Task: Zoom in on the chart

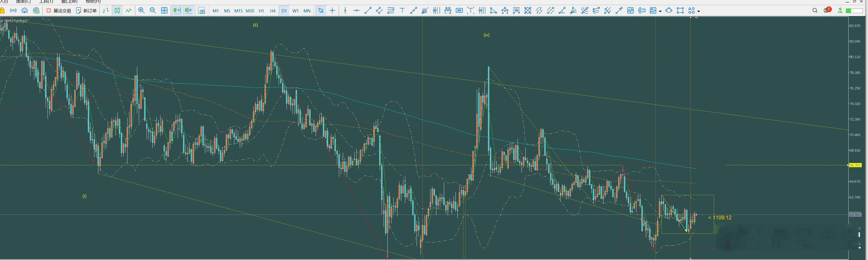Action: pos(142,11)
